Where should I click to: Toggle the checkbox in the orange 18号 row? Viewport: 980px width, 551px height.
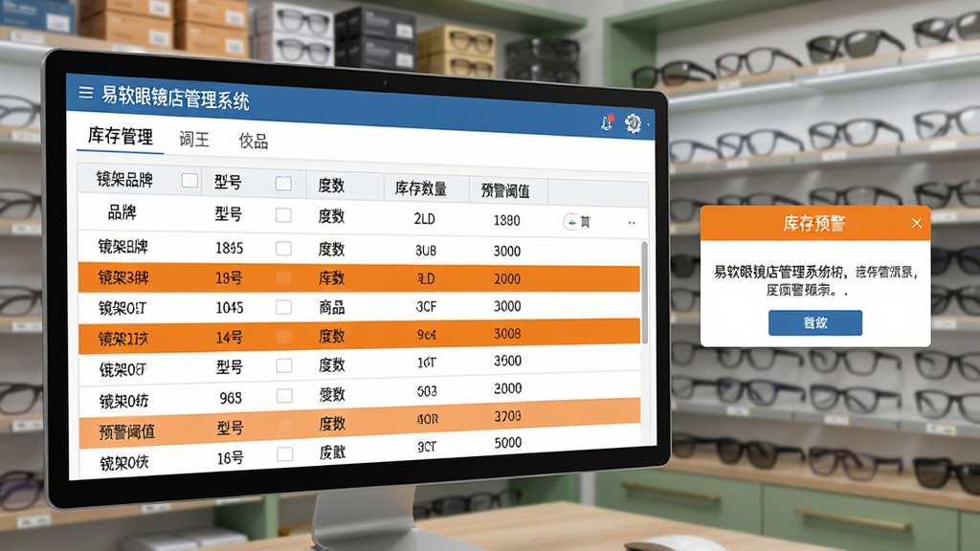(x=283, y=278)
